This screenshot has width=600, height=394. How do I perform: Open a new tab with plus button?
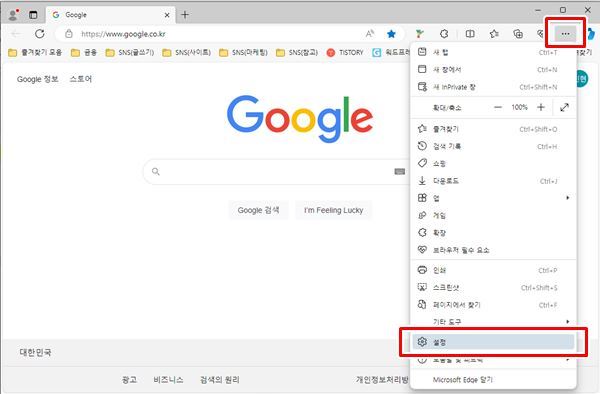185,15
